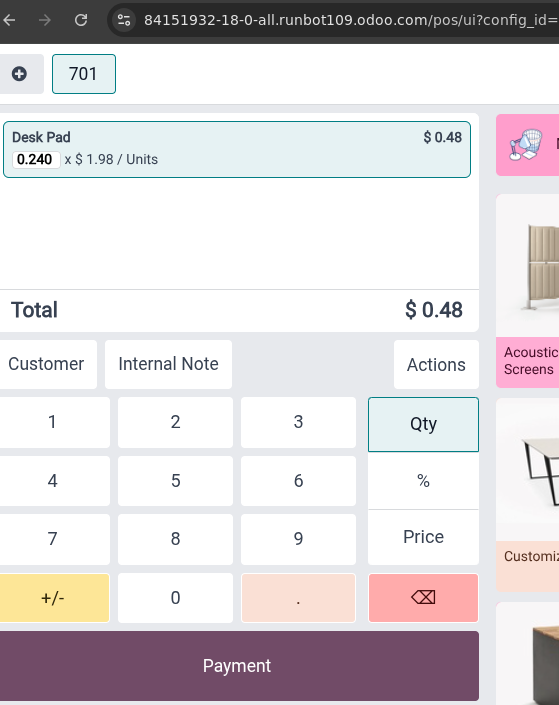The width and height of the screenshot is (559, 705).
Task: Switch numpad to Price mode
Action: point(423,537)
